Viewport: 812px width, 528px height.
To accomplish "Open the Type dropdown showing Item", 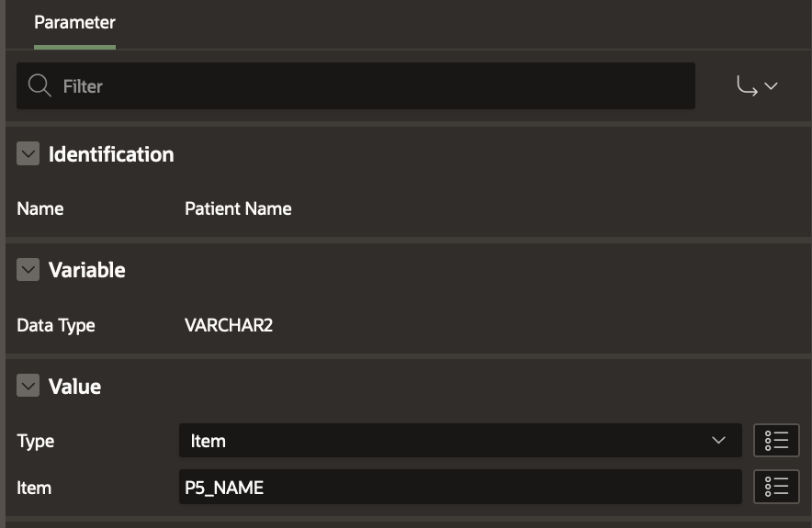I will [459, 441].
